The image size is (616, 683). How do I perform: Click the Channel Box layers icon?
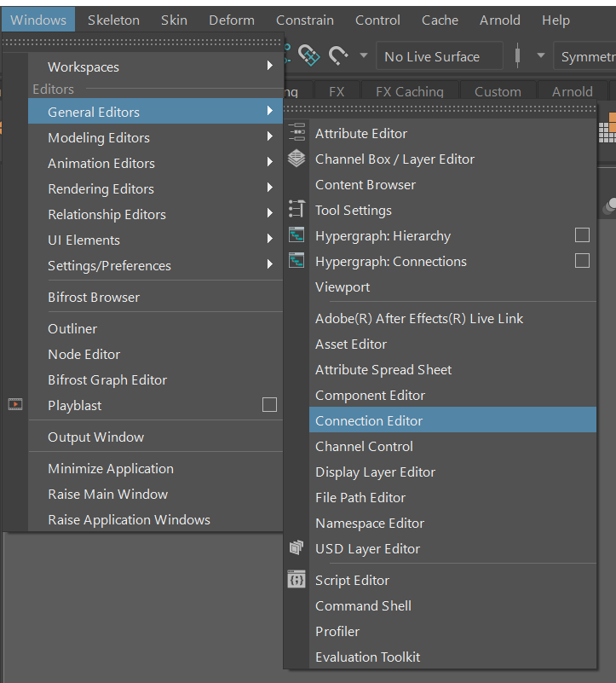click(x=296, y=159)
